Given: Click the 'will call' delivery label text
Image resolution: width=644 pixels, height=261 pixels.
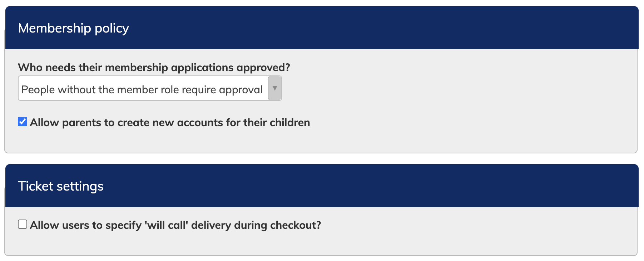Looking at the screenshot, I should point(175,225).
